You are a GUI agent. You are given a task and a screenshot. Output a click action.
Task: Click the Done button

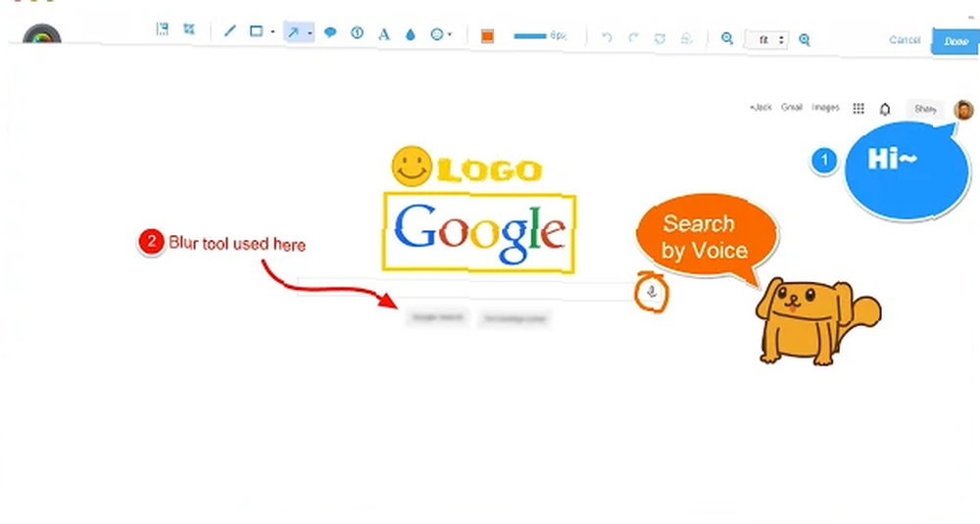(955, 41)
